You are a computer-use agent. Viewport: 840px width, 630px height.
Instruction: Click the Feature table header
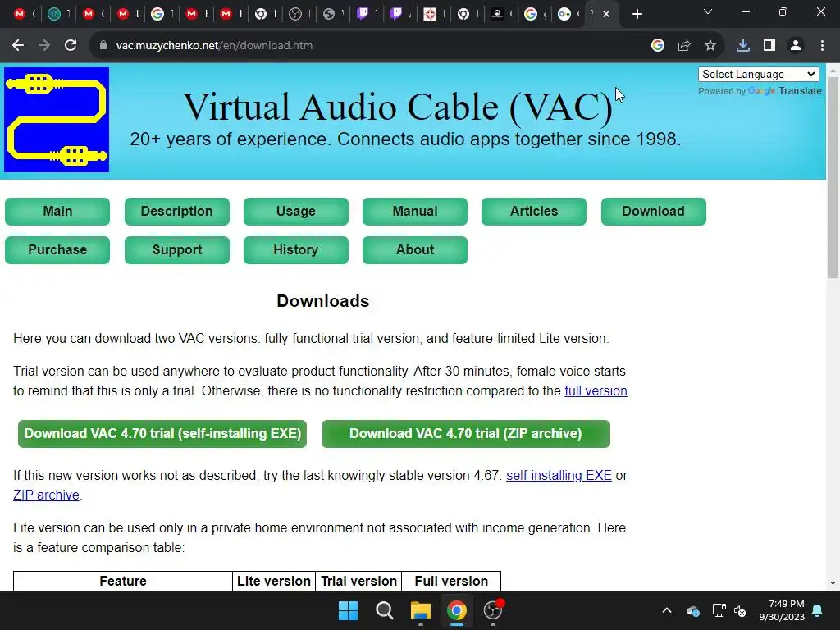coord(123,582)
